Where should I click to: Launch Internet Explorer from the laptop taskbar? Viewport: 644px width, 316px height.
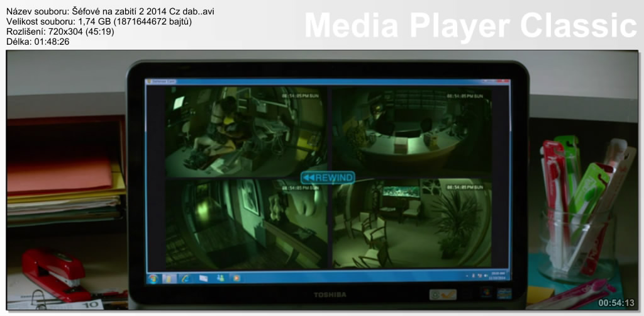point(186,278)
